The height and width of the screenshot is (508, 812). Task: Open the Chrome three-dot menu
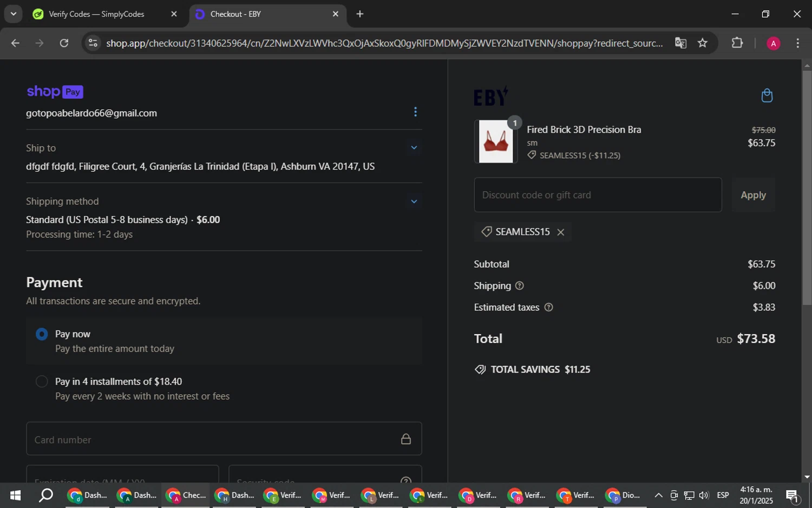pyautogui.click(x=797, y=43)
